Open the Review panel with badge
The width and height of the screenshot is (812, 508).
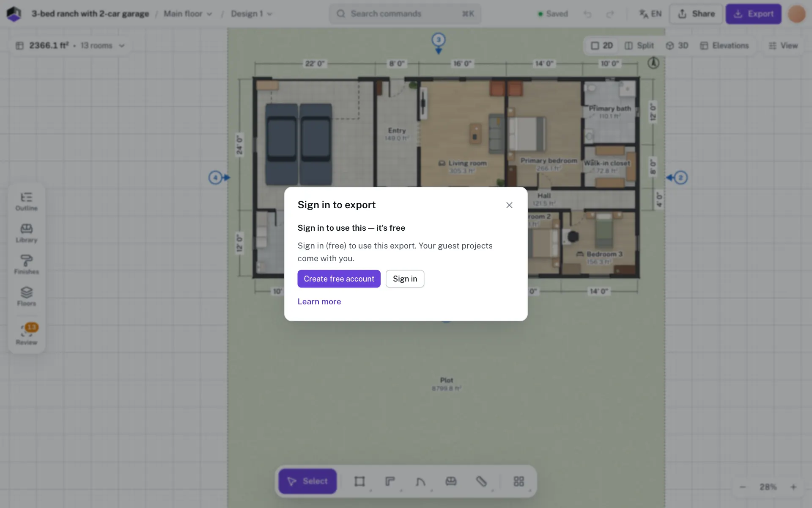[26, 334]
